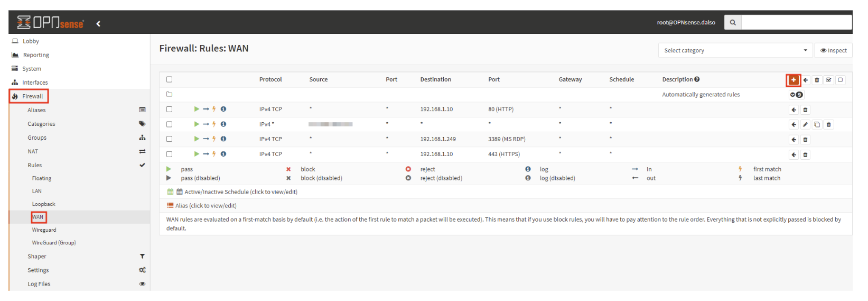Move selected rules before the 3389 (MS RDP) rule
This screenshot has width=868, height=301.
click(x=794, y=140)
